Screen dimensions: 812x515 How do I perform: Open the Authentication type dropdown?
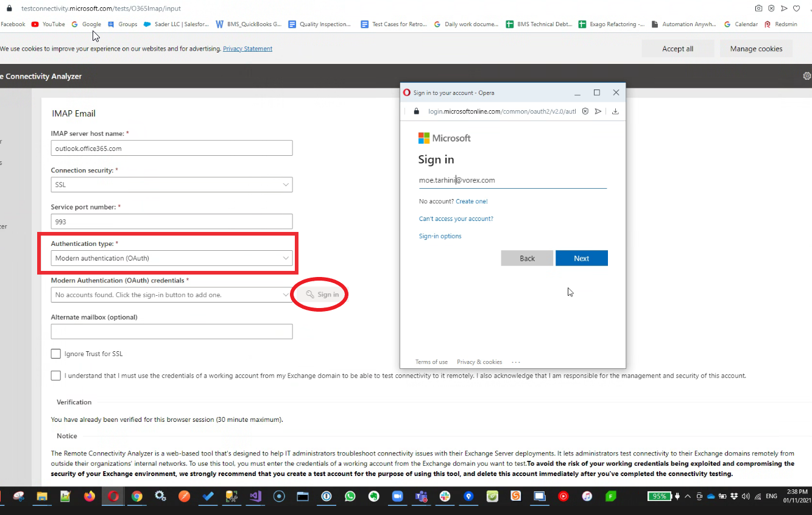[171, 258]
